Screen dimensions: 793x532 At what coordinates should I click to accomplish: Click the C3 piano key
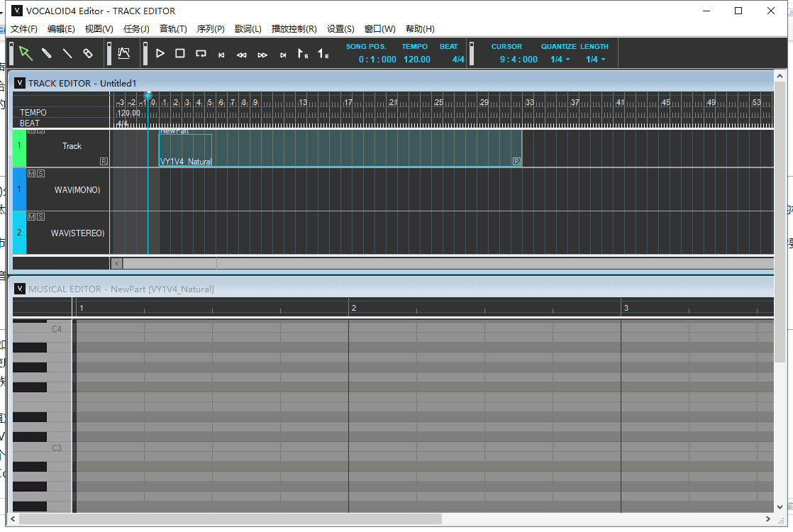click(41, 448)
